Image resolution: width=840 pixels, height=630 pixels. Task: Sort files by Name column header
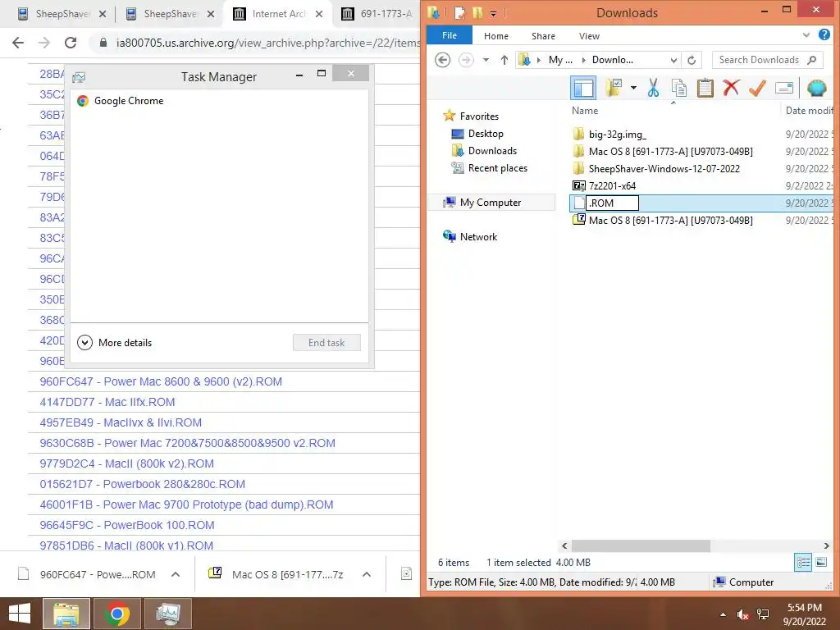pos(584,111)
